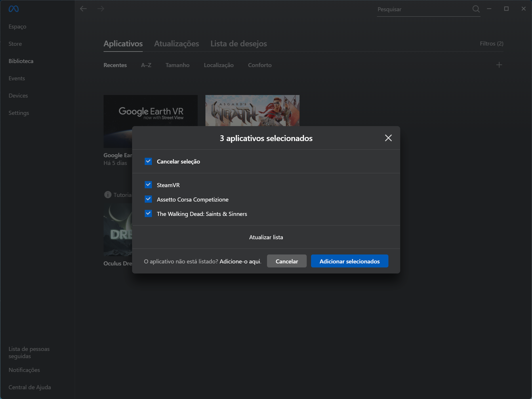Open Espaço in the sidebar
The image size is (532, 399).
pyautogui.click(x=17, y=26)
